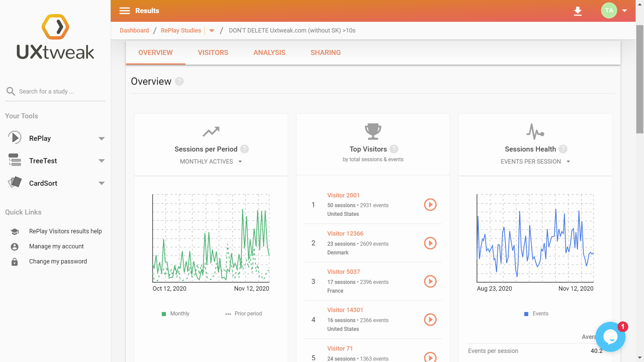The height and width of the screenshot is (362, 644).
Task: Go to Dashboard breadcrumb link
Action: click(x=134, y=30)
